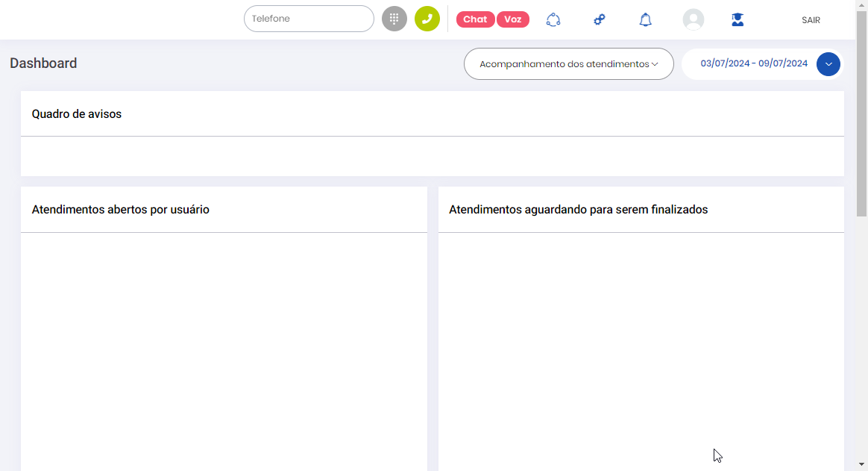This screenshot has height=471, width=868.
Task: Focus the Telefone input field
Action: click(x=309, y=19)
